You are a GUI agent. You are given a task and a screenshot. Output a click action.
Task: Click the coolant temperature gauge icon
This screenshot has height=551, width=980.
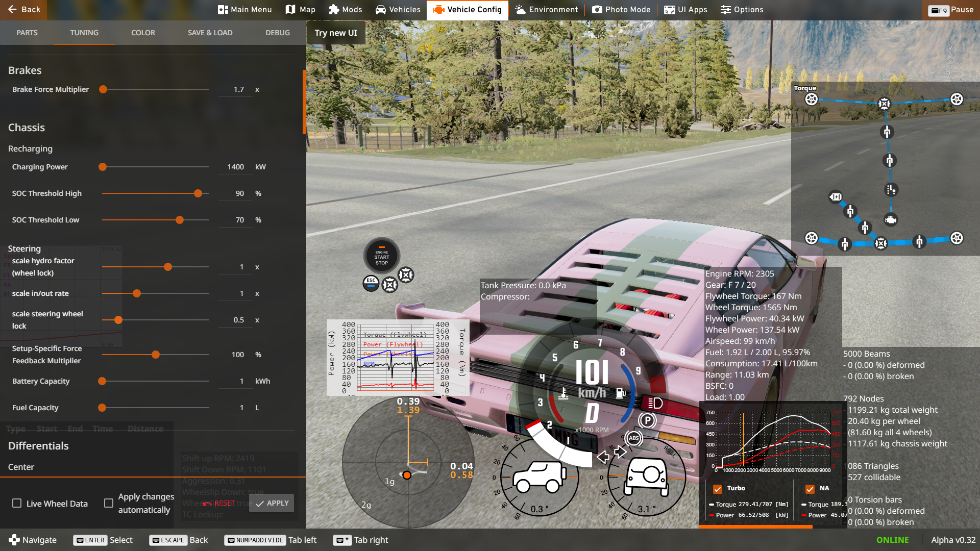click(x=563, y=393)
